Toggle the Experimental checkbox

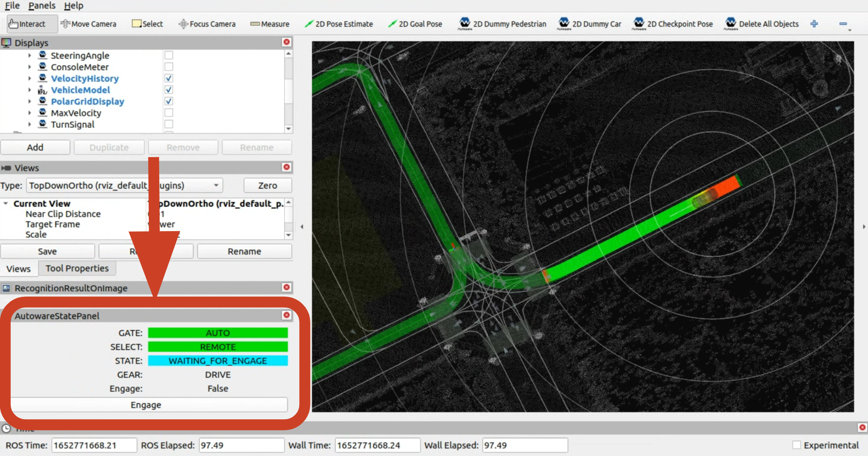(x=797, y=445)
